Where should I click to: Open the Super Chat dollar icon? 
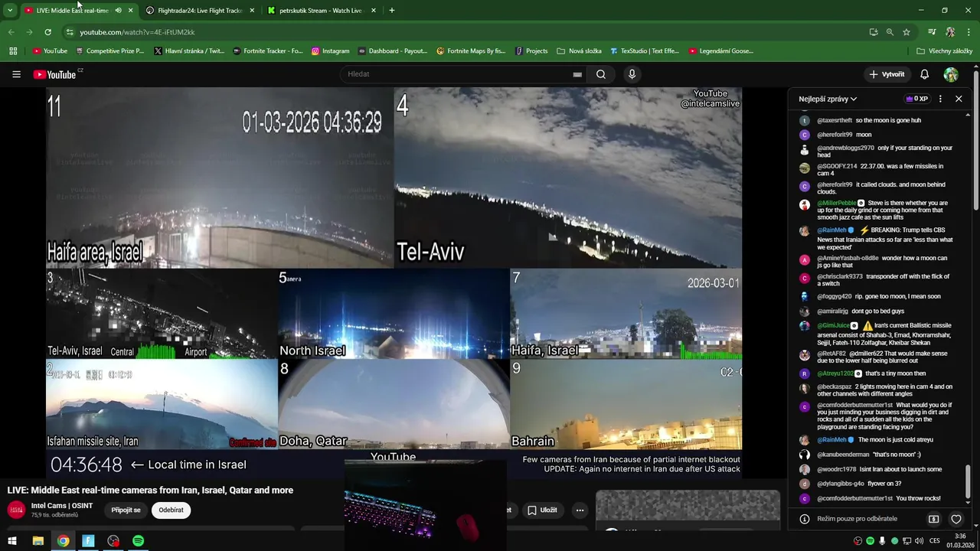934,519
